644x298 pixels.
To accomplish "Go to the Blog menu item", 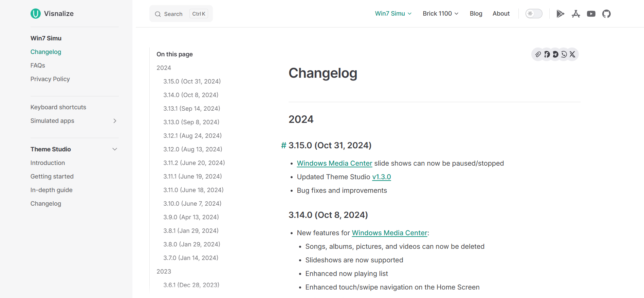I will pos(476,14).
